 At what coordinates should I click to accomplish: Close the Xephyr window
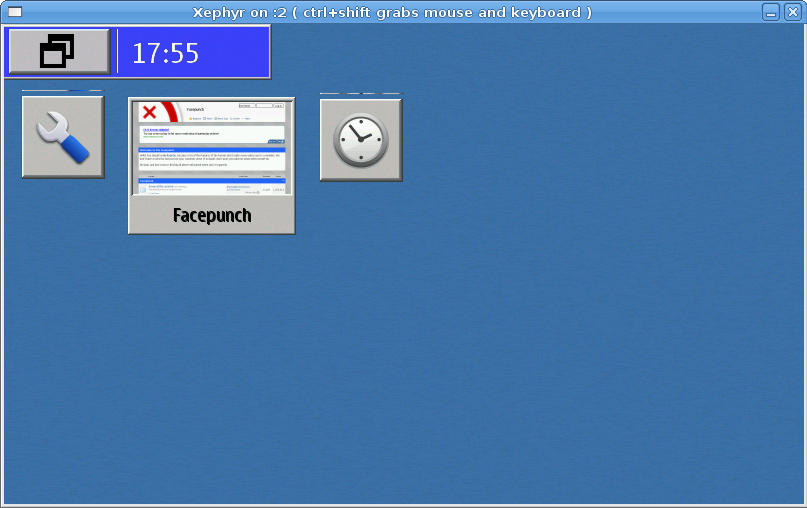click(793, 12)
